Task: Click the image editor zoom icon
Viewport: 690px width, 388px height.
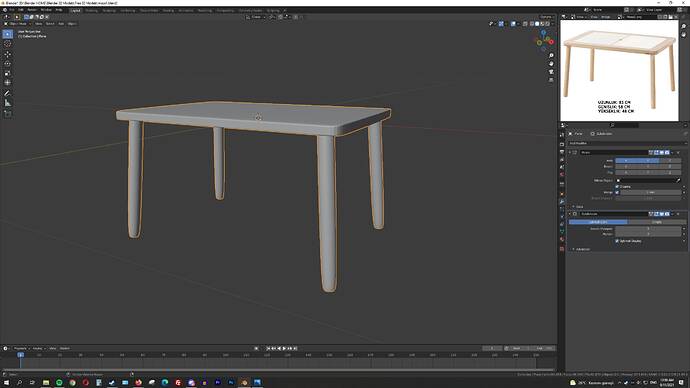Action: point(684,26)
